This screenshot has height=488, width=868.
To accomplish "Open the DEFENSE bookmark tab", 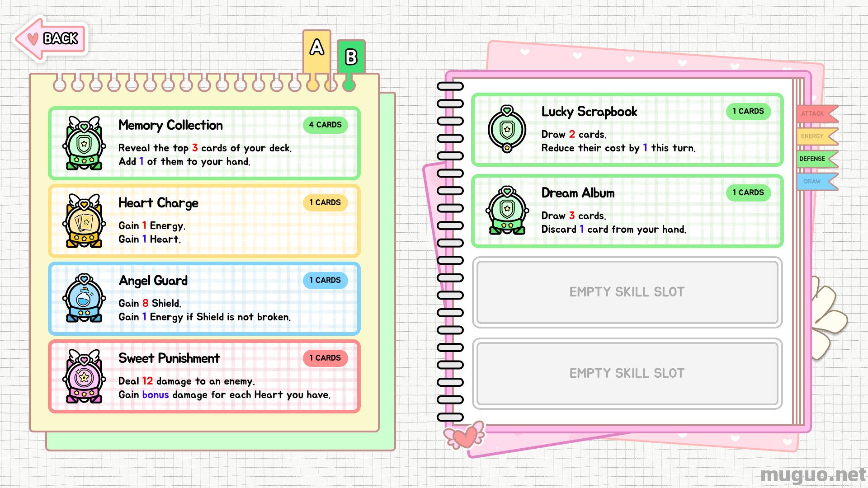I will click(817, 159).
